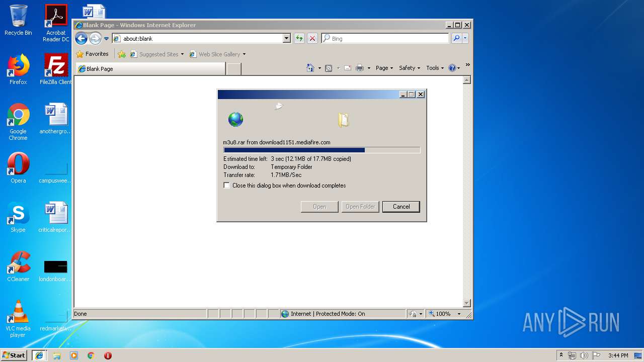Open the Page menu
Image resolution: width=644 pixels, height=362 pixels.
384,68
